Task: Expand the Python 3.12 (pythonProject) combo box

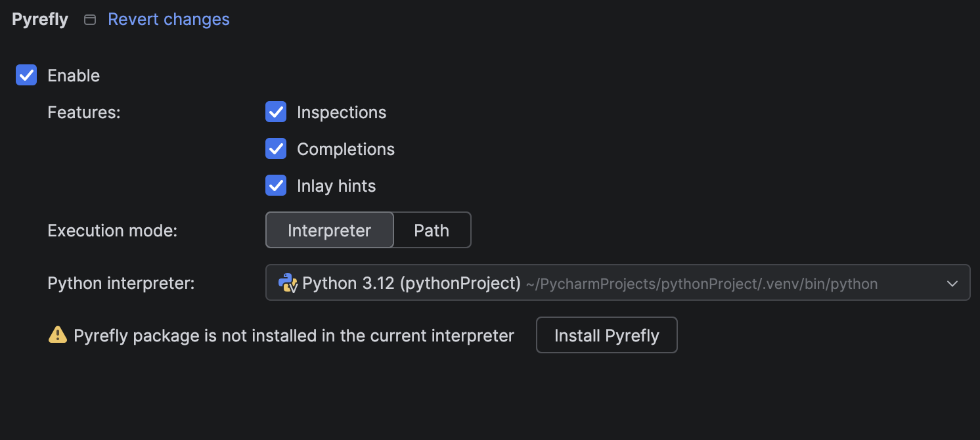Action: 617,283
